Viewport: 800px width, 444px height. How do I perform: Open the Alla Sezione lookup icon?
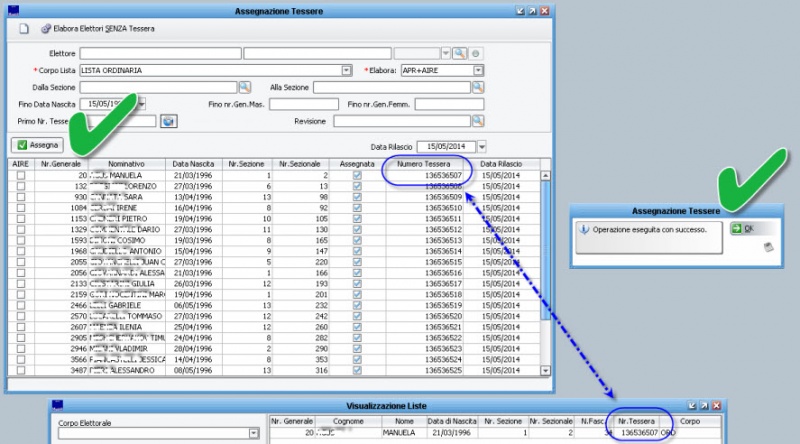478,87
